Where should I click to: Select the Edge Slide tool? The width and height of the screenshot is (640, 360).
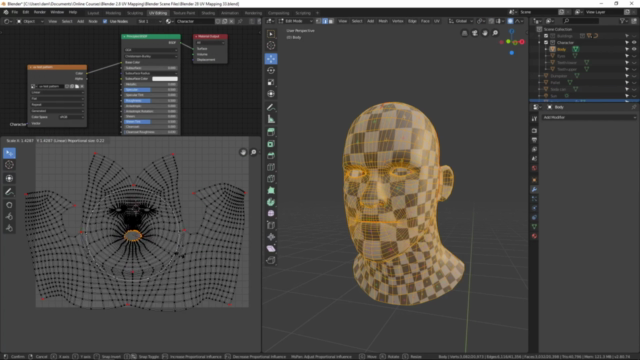(x=271, y=225)
